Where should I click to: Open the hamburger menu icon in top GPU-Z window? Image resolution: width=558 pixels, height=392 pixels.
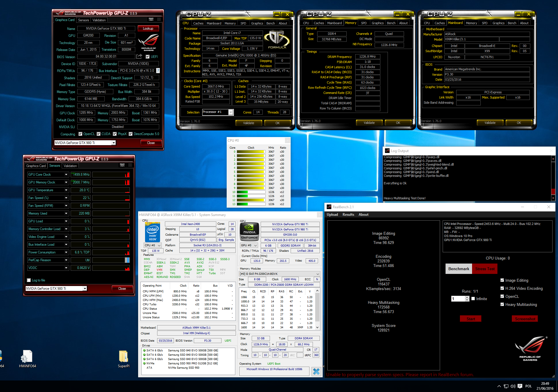(159, 20)
